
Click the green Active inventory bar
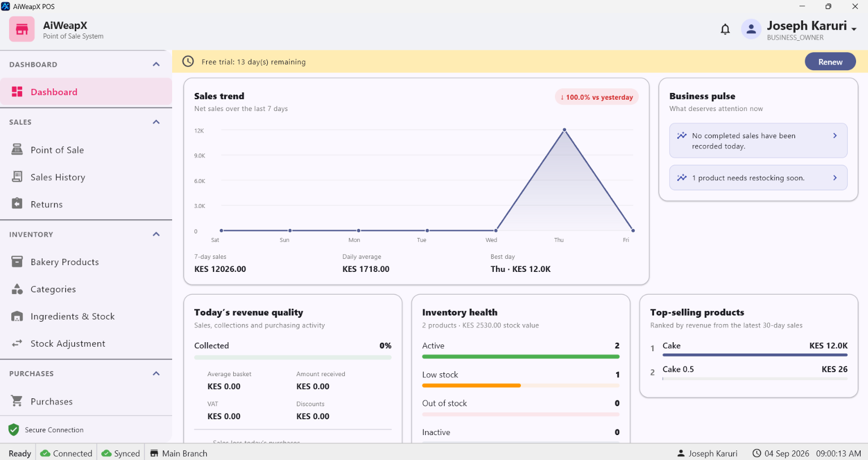(x=521, y=357)
